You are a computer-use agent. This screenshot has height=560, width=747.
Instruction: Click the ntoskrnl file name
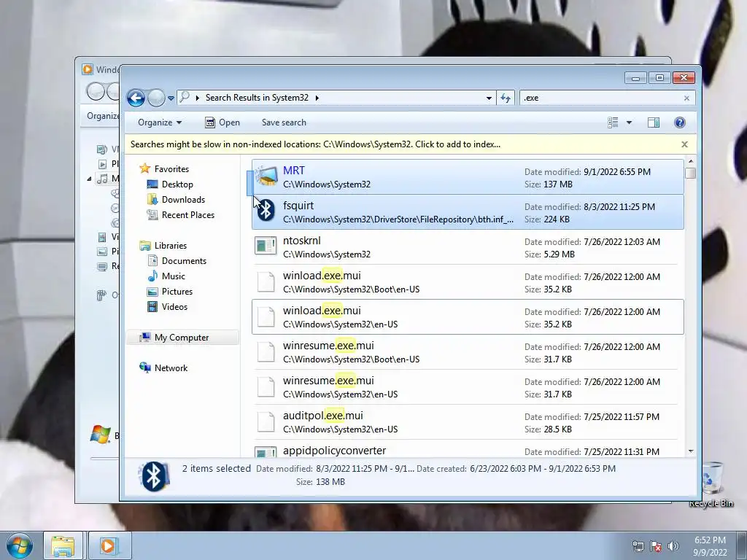pyautogui.click(x=301, y=241)
